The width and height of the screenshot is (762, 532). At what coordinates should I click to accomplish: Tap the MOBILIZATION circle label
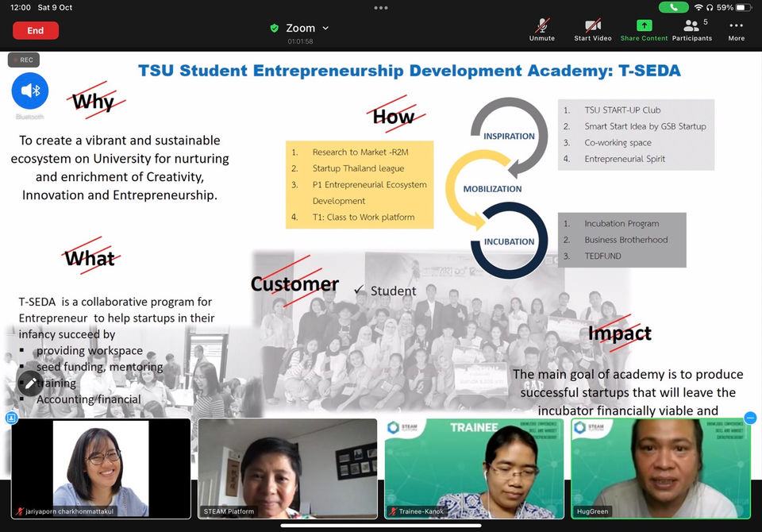pos(492,189)
